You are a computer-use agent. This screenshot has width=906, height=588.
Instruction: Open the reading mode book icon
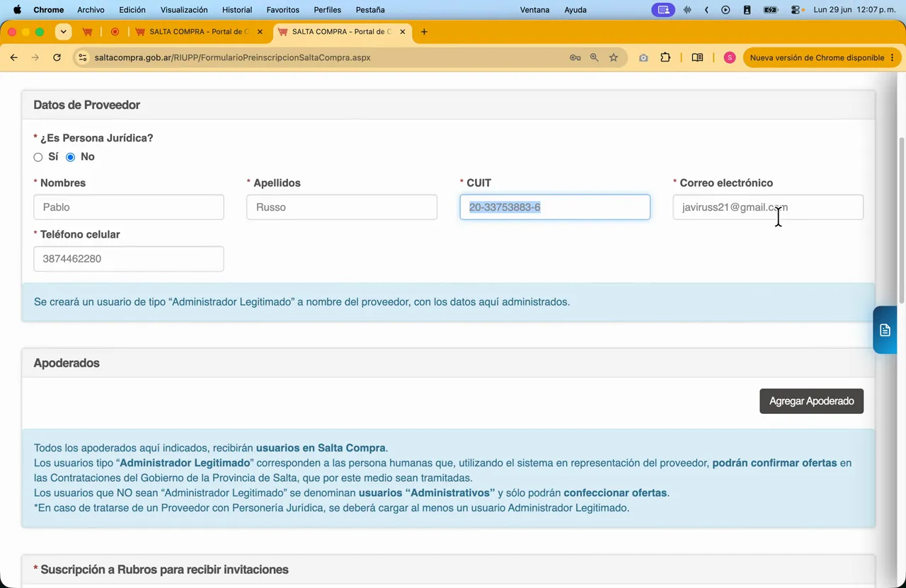697,57
